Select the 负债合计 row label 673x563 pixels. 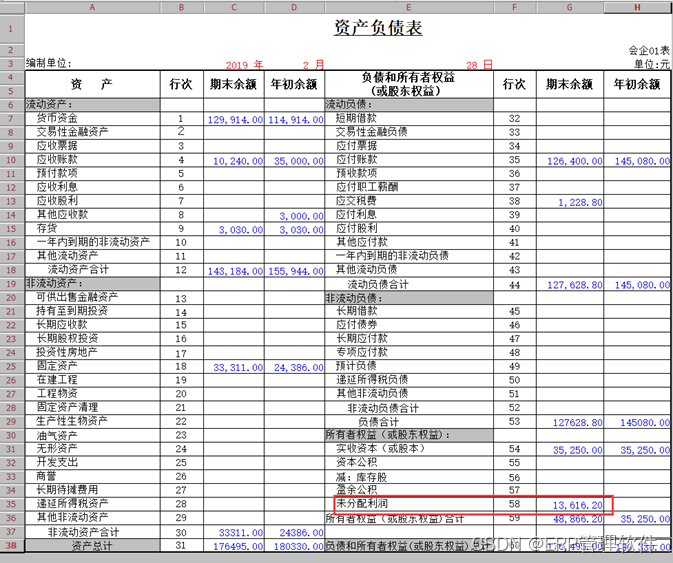tap(378, 421)
